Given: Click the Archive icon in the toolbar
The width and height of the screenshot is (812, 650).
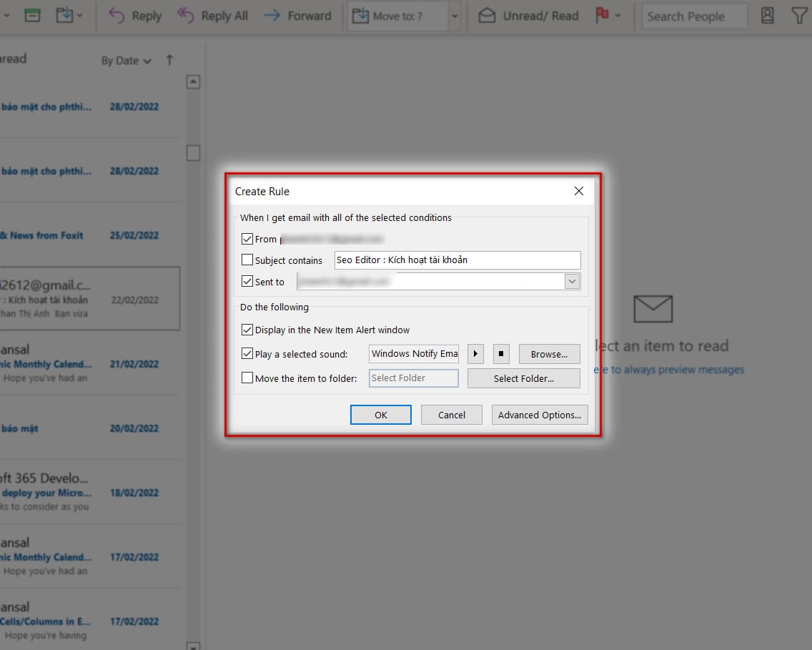Looking at the screenshot, I should [32, 16].
